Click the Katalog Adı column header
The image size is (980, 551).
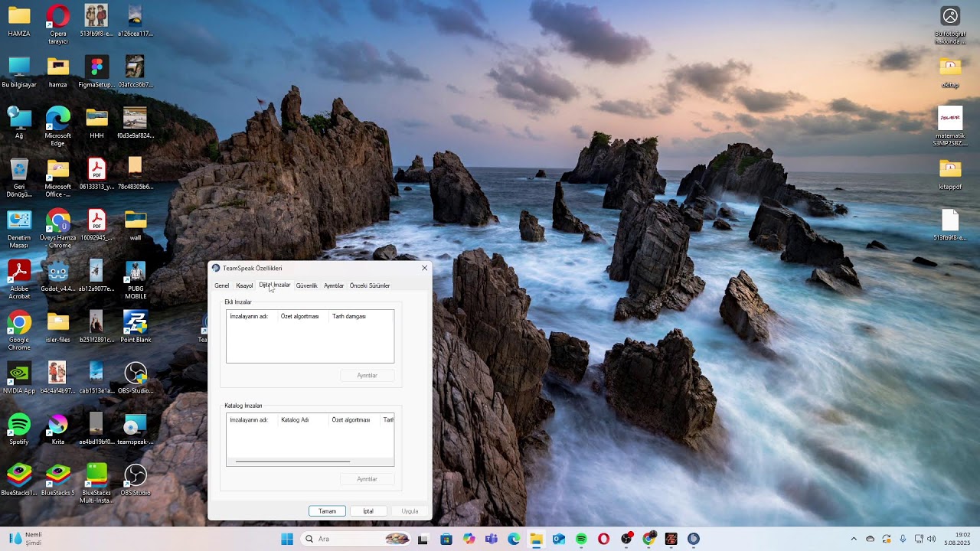click(x=302, y=419)
